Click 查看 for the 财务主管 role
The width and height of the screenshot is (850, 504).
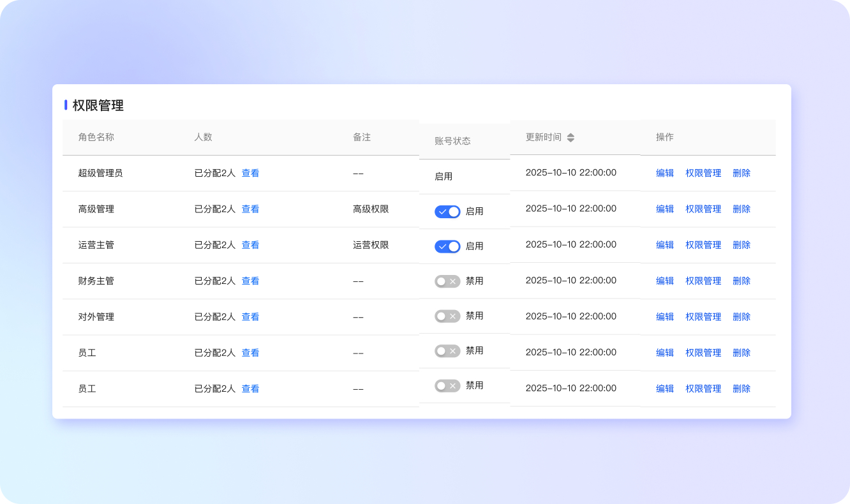pyautogui.click(x=250, y=281)
